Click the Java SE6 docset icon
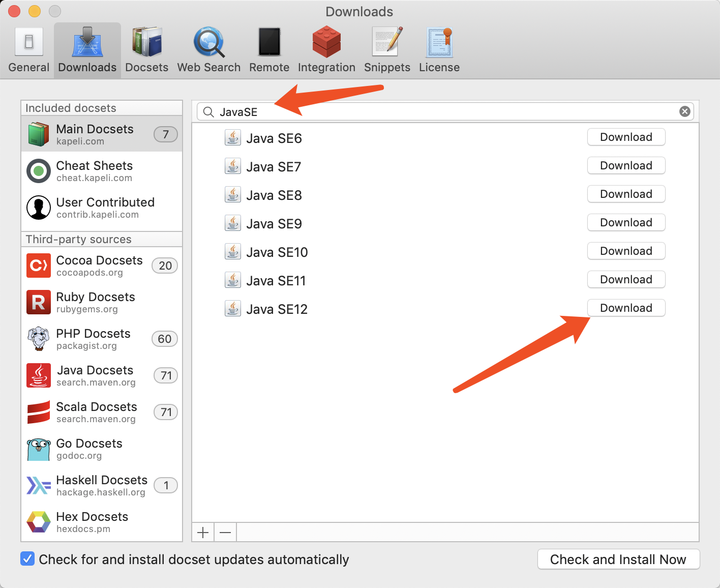Image resolution: width=720 pixels, height=588 pixels. 233,137
